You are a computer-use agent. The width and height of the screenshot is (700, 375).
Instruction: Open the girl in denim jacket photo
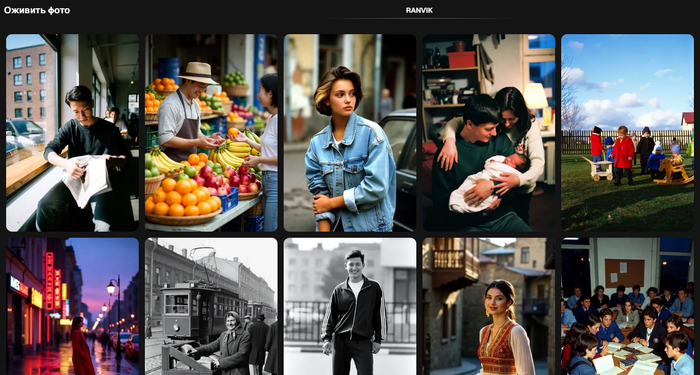pos(350,133)
